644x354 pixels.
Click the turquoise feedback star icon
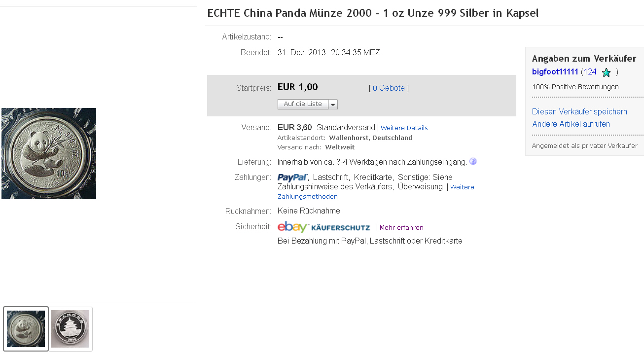(x=606, y=72)
